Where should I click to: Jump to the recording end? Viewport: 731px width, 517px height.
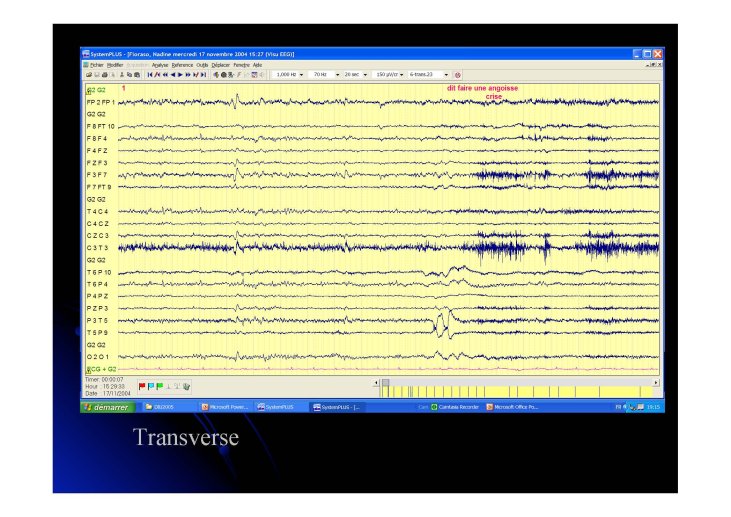point(203,75)
